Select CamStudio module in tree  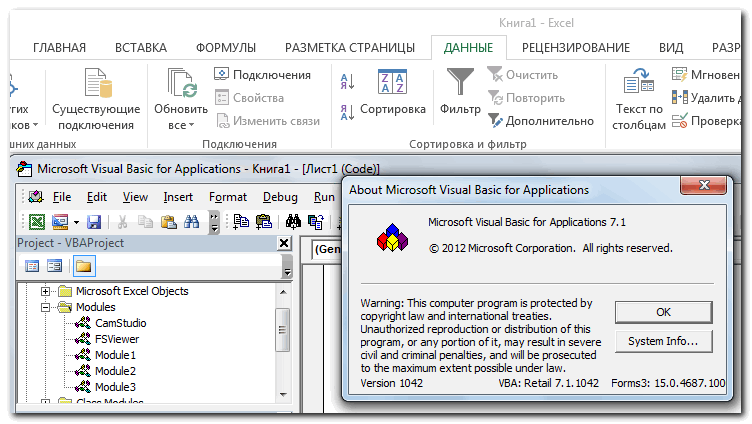[120, 323]
